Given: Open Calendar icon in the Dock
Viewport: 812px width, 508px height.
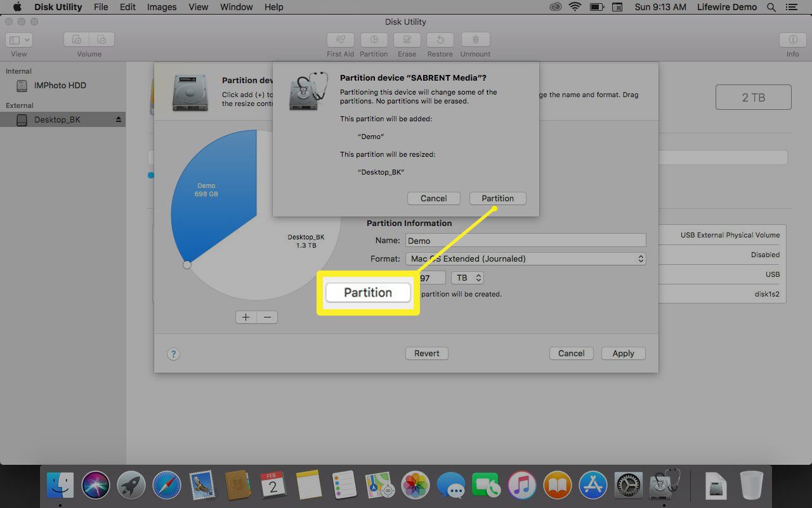Looking at the screenshot, I should pos(273,486).
